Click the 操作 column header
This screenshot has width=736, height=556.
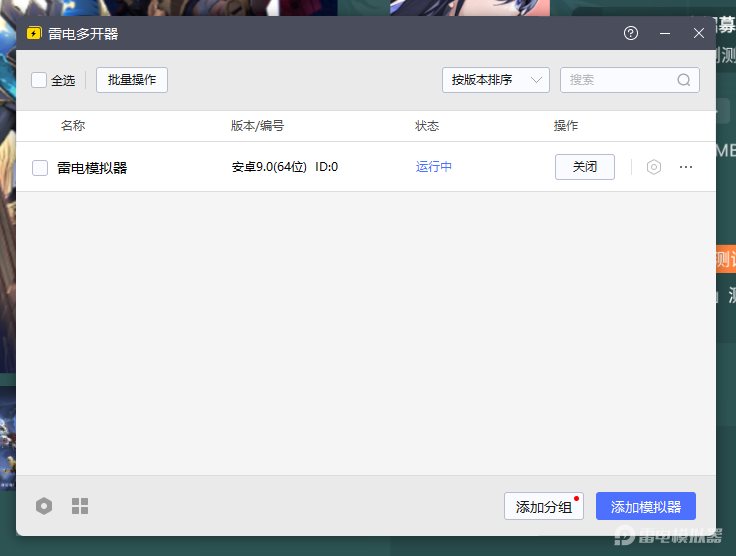click(x=566, y=126)
